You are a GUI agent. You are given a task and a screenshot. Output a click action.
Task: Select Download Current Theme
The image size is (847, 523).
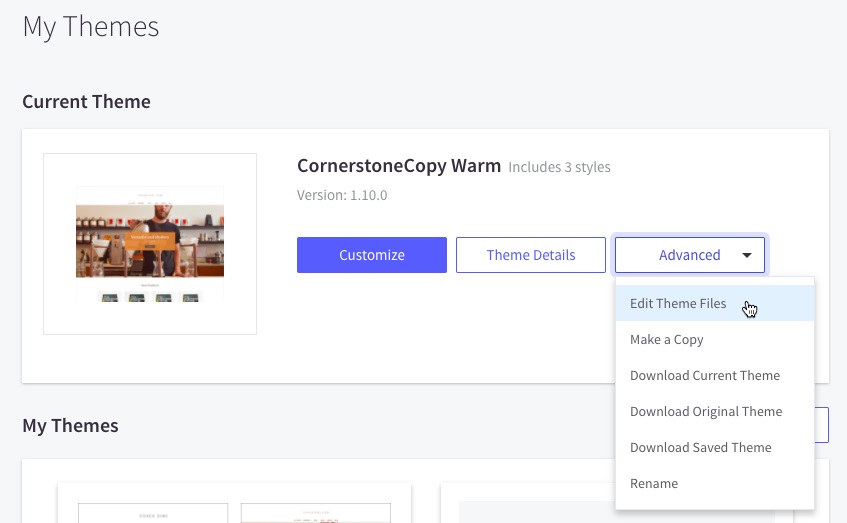(x=704, y=376)
